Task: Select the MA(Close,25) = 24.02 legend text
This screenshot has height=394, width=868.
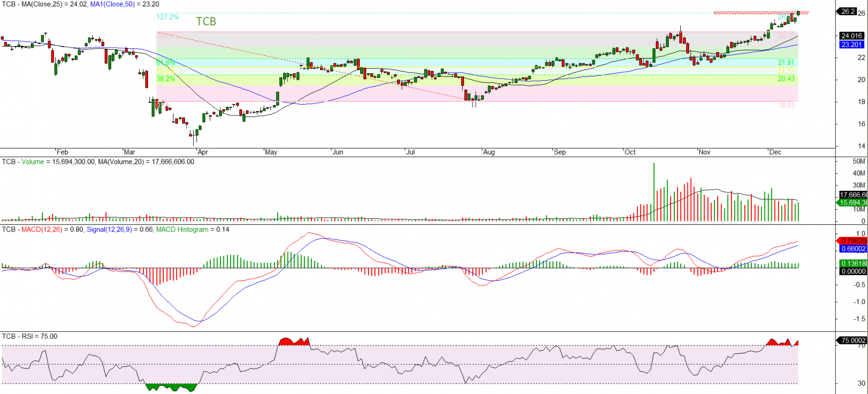Action: [54, 4]
